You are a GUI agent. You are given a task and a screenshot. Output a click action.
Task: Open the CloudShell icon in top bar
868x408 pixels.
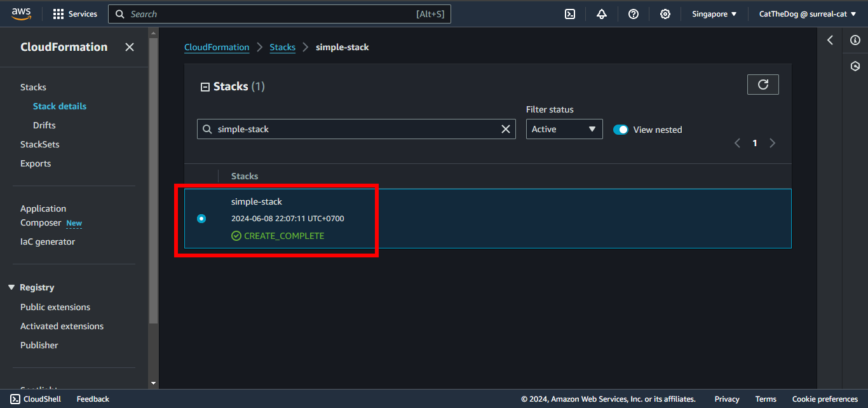coord(570,14)
